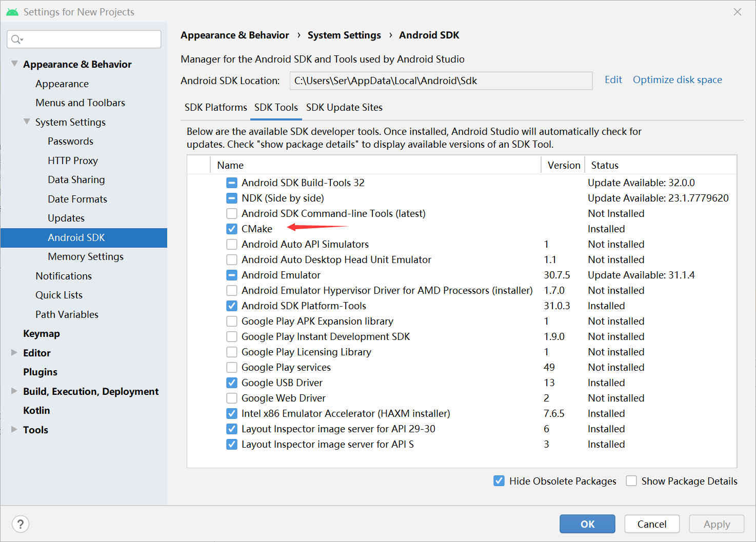Screen dimensions: 756x542
Task: Click the Edit link for SDK location
Action: [613, 80]
